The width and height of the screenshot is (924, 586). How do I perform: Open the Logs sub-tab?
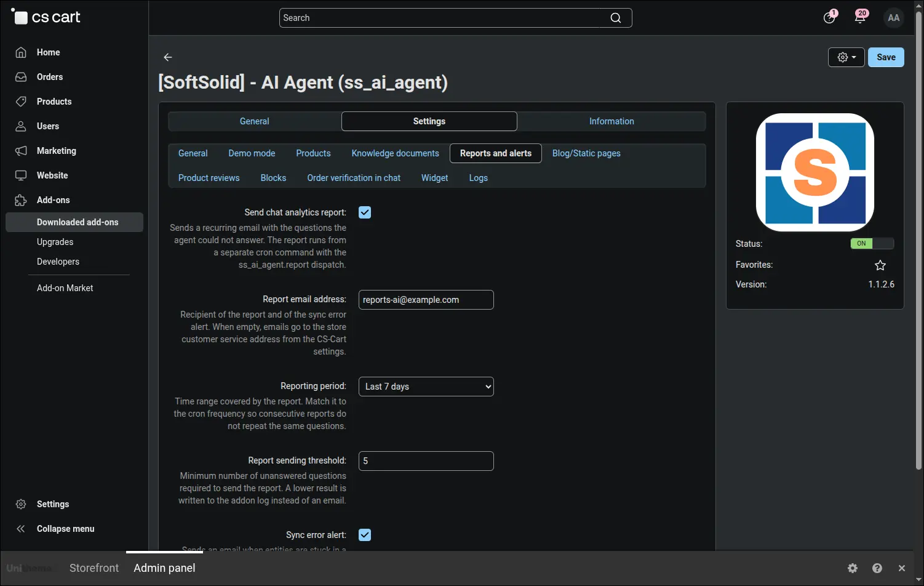pos(479,178)
